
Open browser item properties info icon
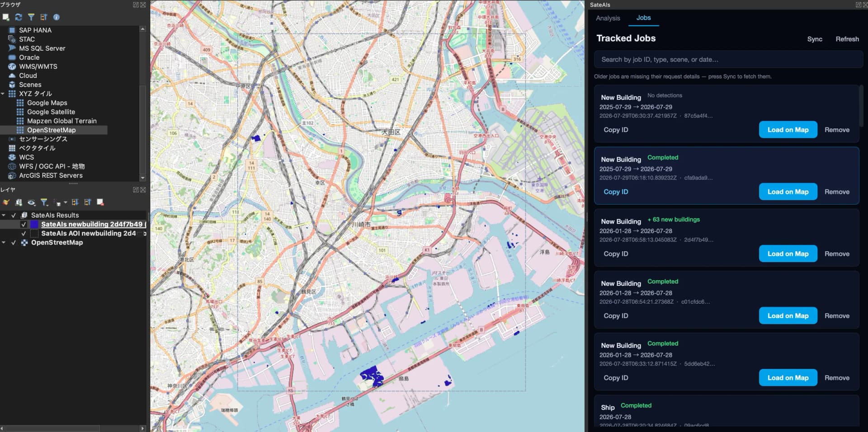click(57, 17)
